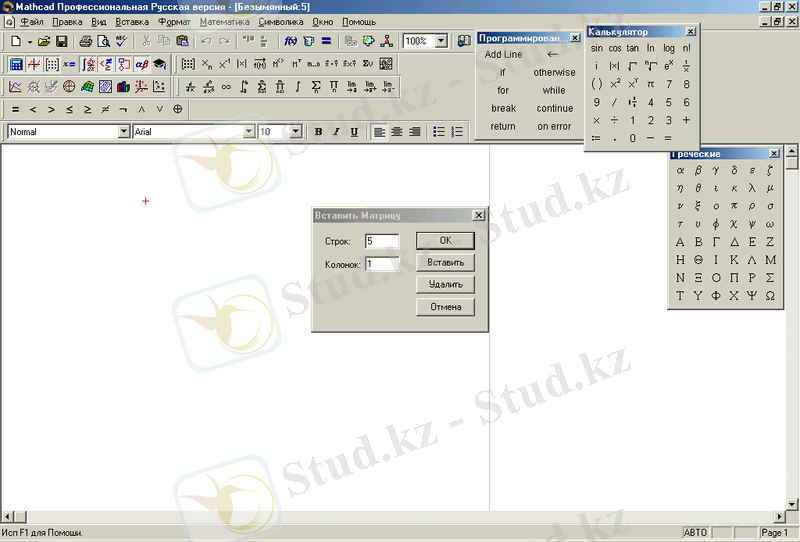The width and height of the screenshot is (800, 542).
Task: Open the Правка menu
Action: click(x=67, y=22)
